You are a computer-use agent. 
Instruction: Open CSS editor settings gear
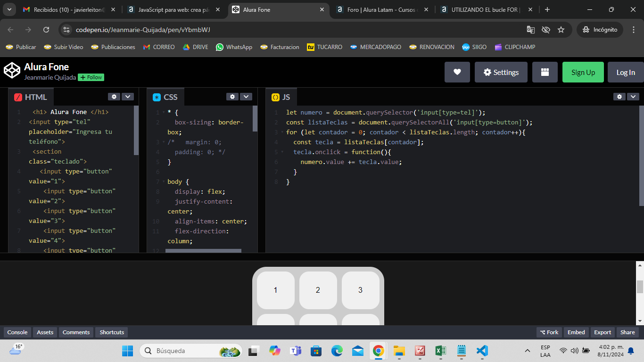pyautogui.click(x=232, y=97)
